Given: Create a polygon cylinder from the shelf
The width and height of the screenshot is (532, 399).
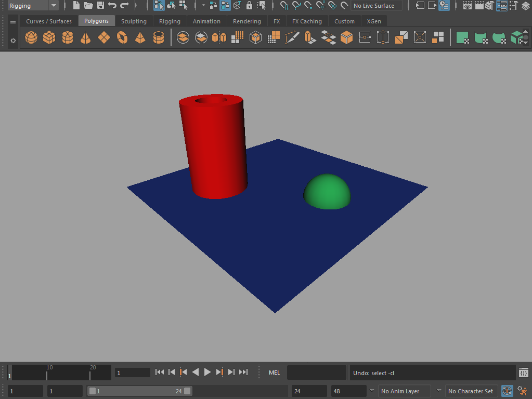Looking at the screenshot, I should 67,37.
